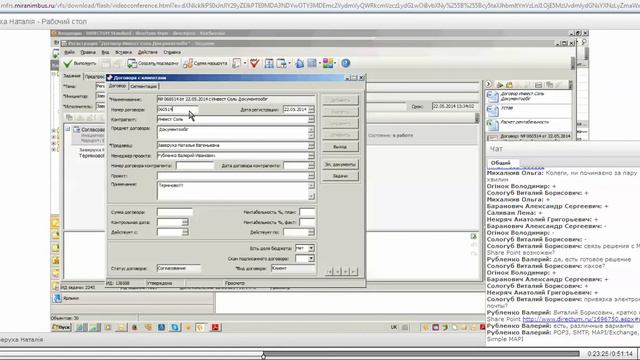Click next-record navigation arrow in contract dialog

pyautogui.click(x=345, y=271)
